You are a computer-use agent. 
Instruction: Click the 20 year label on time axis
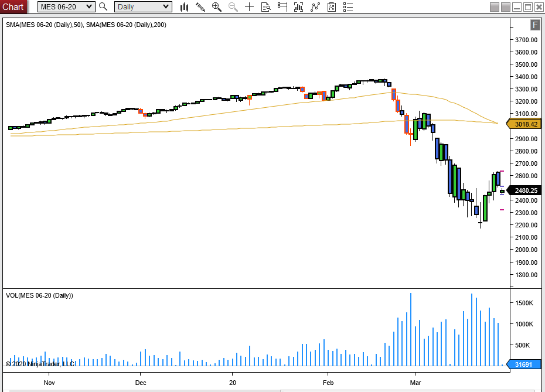pyautogui.click(x=233, y=383)
